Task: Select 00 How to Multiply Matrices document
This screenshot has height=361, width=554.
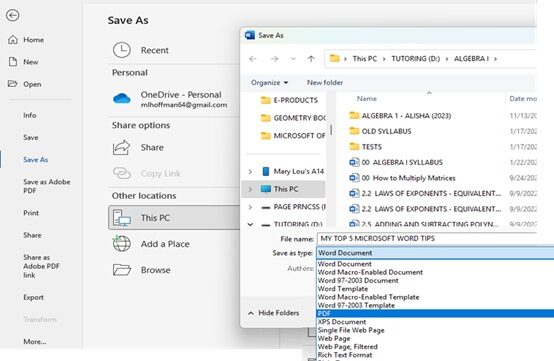Action: click(402, 178)
